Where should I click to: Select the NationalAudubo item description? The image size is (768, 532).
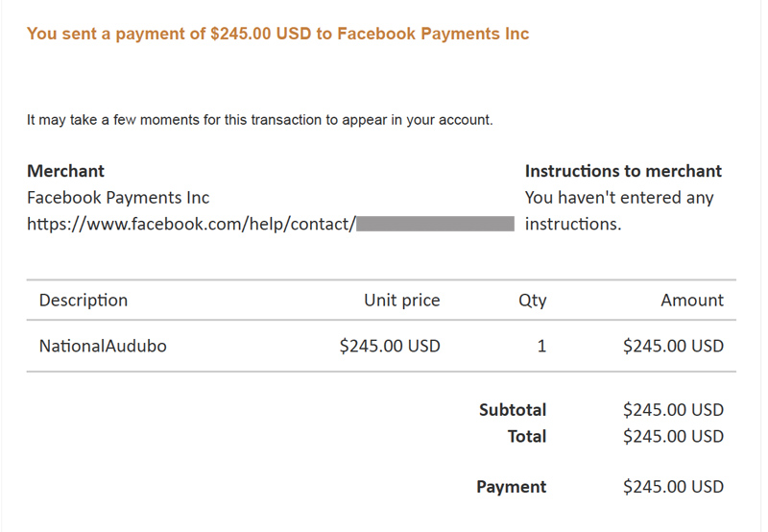click(x=103, y=346)
